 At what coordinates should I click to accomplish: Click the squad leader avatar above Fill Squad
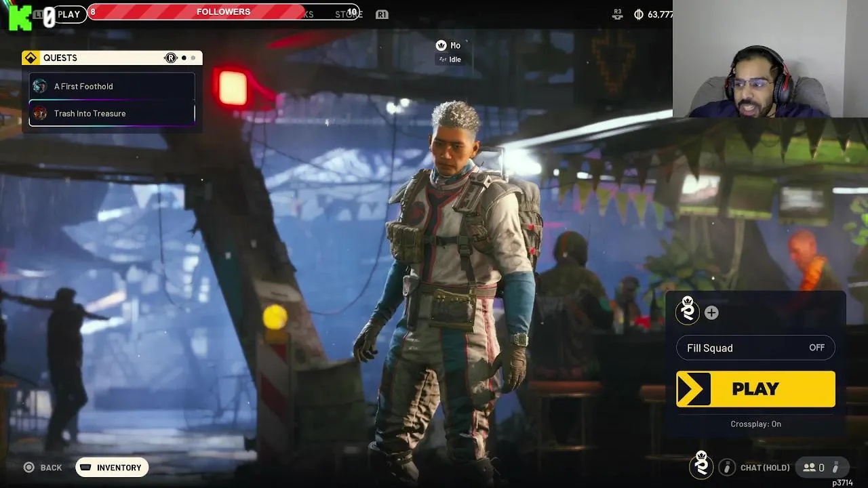click(x=688, y=311)
